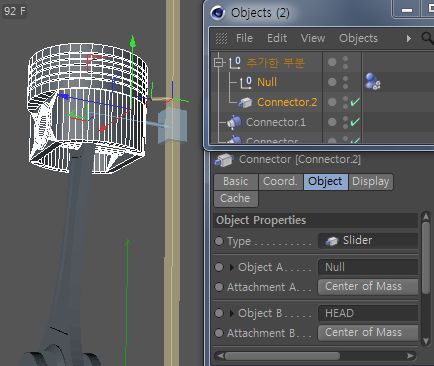434x366 pixels.
Task: Collapse the 추가한 부분 group in tree
Action: click(x=219, y=62)
